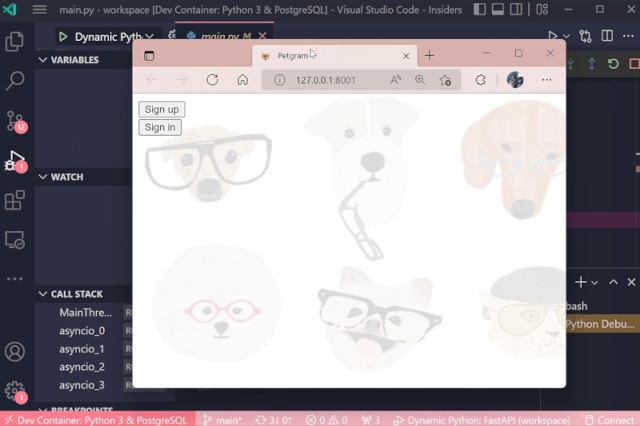The height and width of the screenshot is (426, 640).
Task: View site information icon in address bar
Action: [x=280, y=80]
